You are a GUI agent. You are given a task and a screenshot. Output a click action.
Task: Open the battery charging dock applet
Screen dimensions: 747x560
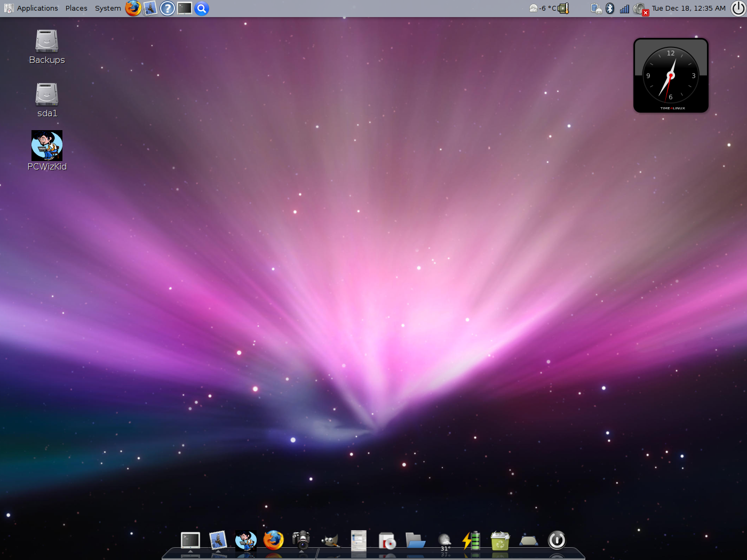[x=472, y=540]
